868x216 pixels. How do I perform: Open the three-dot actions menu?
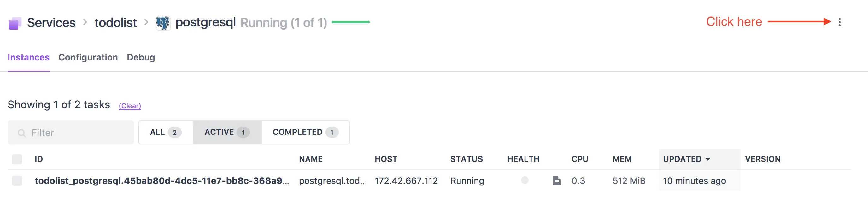click(839, 22)
